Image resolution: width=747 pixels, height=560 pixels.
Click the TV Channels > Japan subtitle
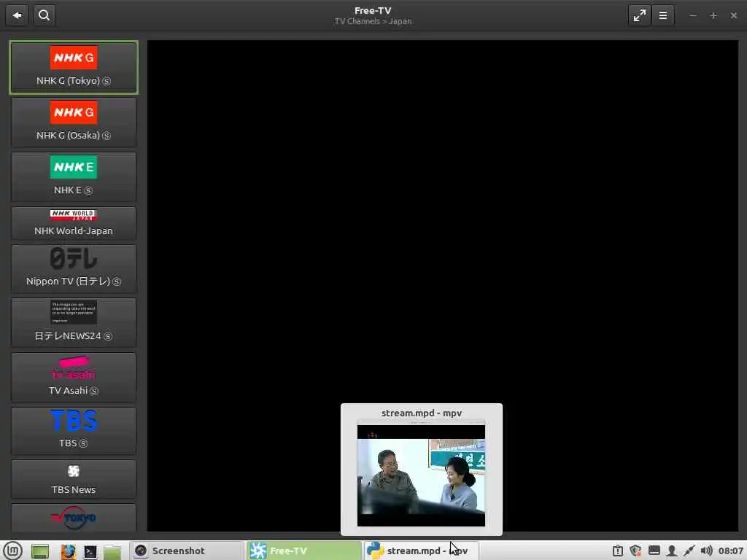(373, 21)
